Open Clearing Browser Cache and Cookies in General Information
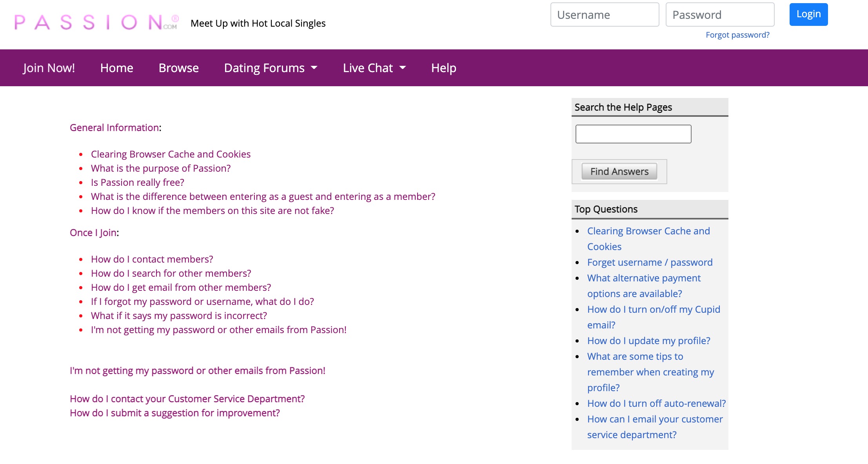The height and width of the screenshot is (464, 868). tap(171, 154)
